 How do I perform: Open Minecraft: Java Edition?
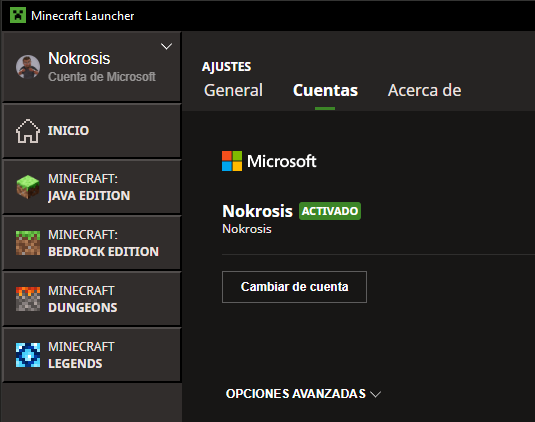tap(91, 187)
